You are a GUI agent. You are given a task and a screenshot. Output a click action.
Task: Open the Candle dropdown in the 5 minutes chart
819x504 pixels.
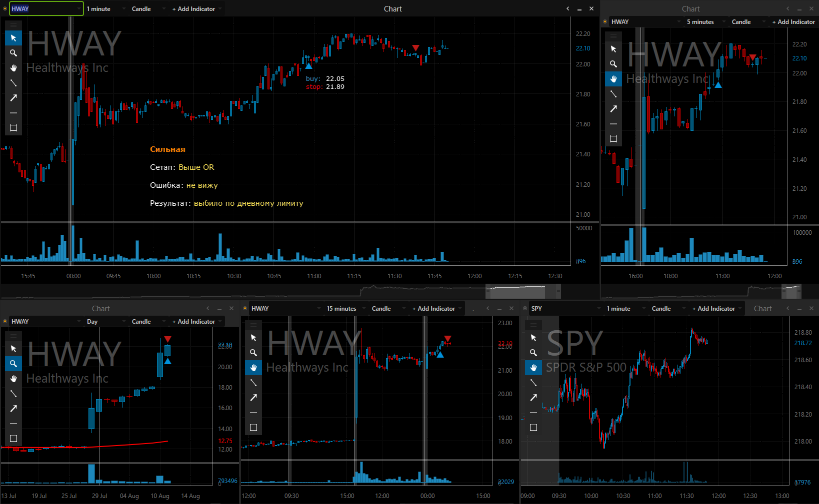click(748, 21)
